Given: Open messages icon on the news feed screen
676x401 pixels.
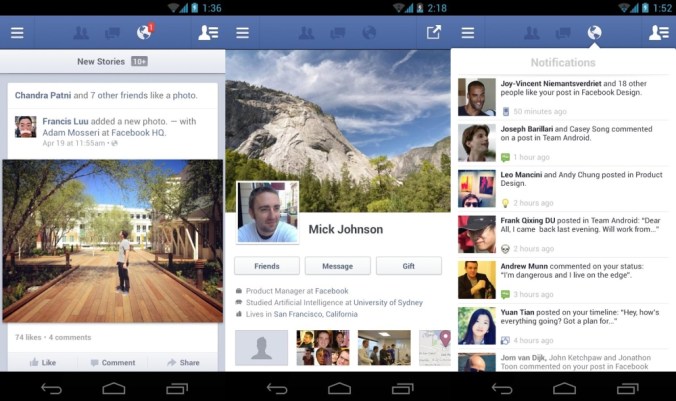Looking at the screenshot, I should 113,33.
